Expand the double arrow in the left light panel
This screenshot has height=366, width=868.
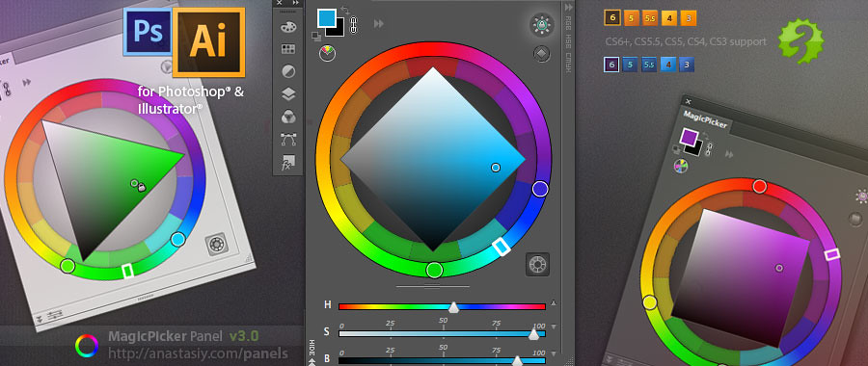pos(27,82)
